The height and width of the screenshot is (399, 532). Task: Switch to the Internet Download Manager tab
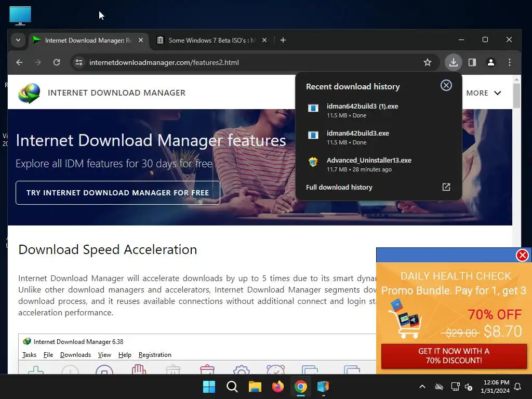click(88, 41)
